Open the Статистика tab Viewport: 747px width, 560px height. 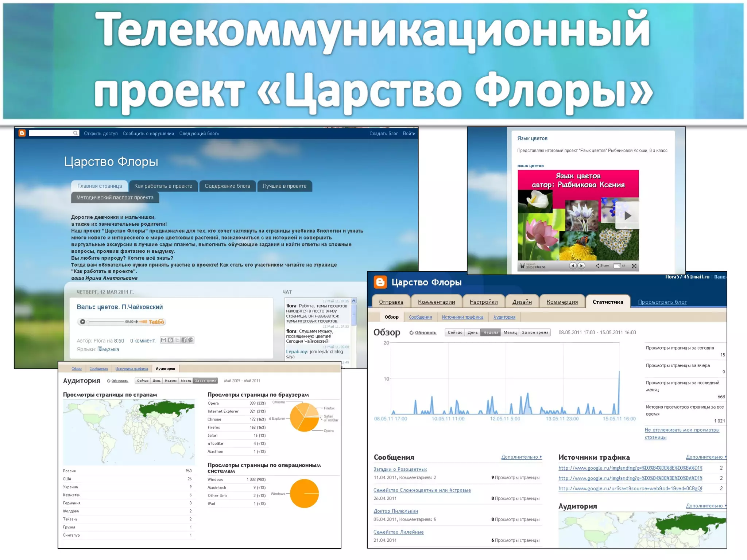pos(607,302)
